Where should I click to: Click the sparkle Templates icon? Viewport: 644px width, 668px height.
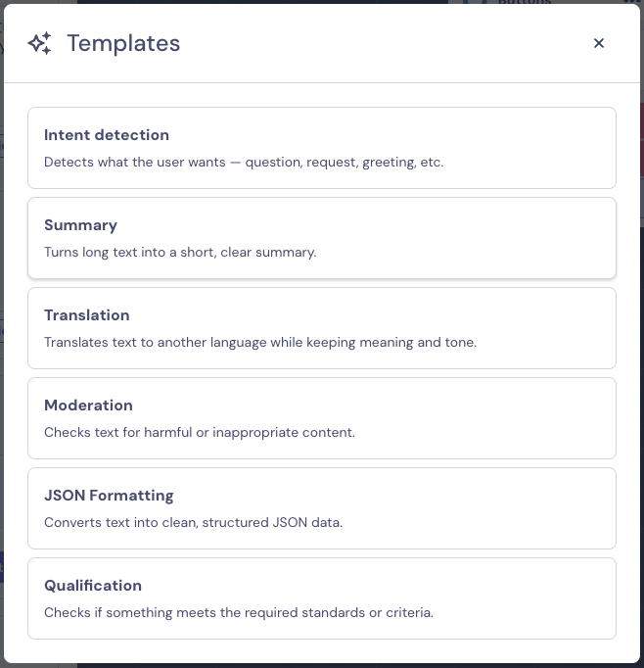coord(40,43)
